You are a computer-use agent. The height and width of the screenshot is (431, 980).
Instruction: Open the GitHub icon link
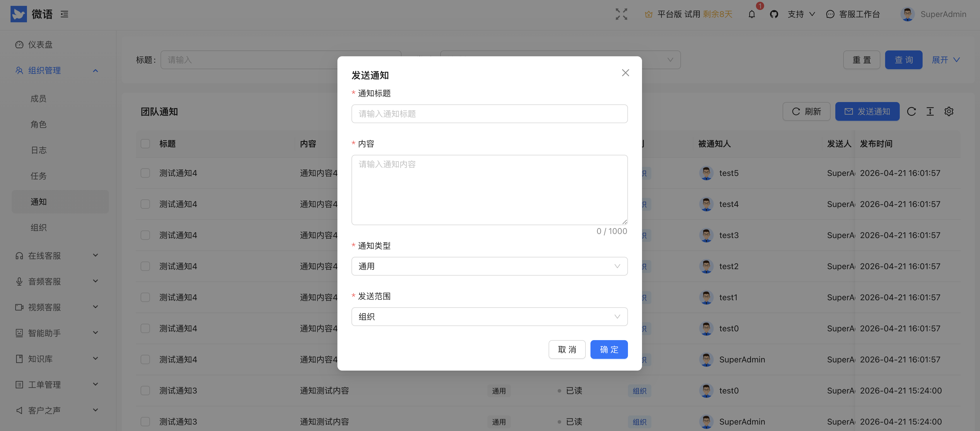point(774,14)
